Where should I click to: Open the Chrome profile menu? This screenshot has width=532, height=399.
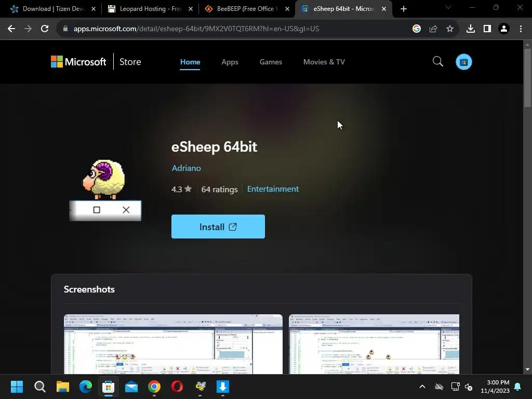(504, 29)
